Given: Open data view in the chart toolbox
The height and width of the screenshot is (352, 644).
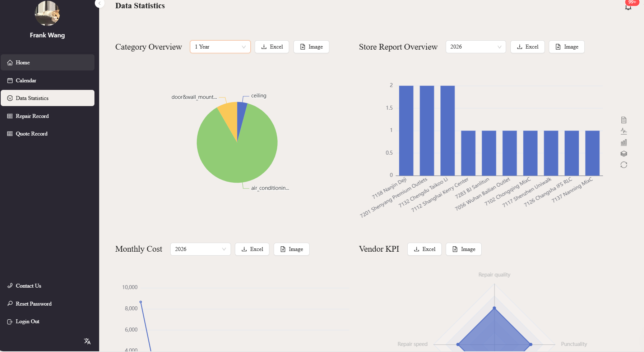Looking at the screenshot, I should (x=624, y=120).
